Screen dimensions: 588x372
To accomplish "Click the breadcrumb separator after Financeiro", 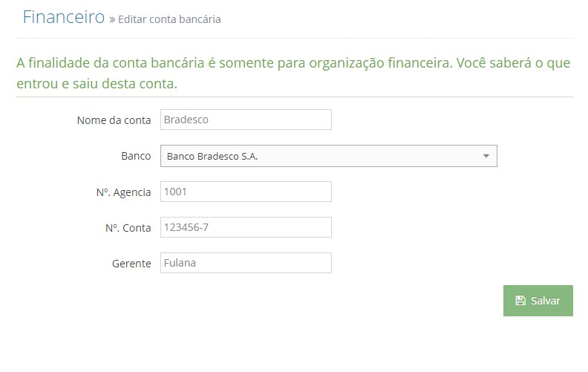I will point(112,19).
